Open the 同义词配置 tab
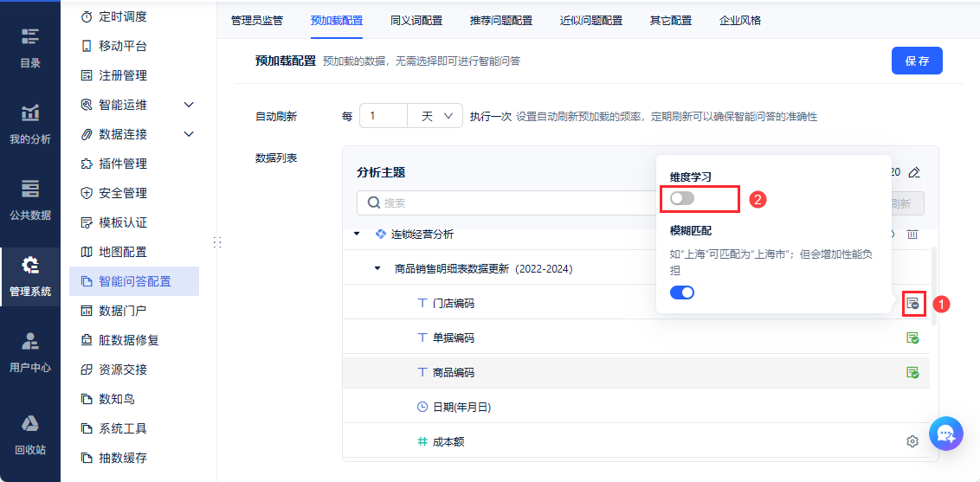 coord(416,20)
